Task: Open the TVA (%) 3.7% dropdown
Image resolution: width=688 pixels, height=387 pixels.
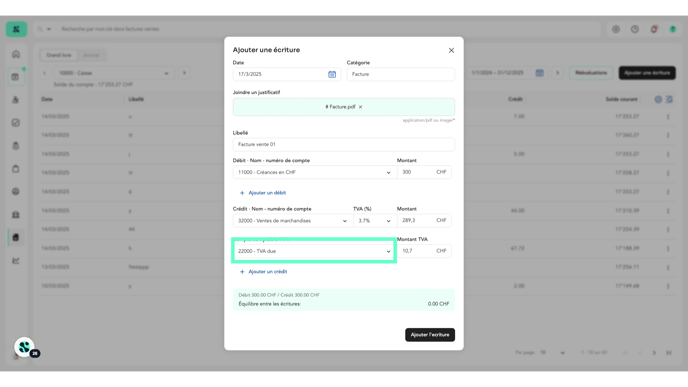Action: point(375,221)
